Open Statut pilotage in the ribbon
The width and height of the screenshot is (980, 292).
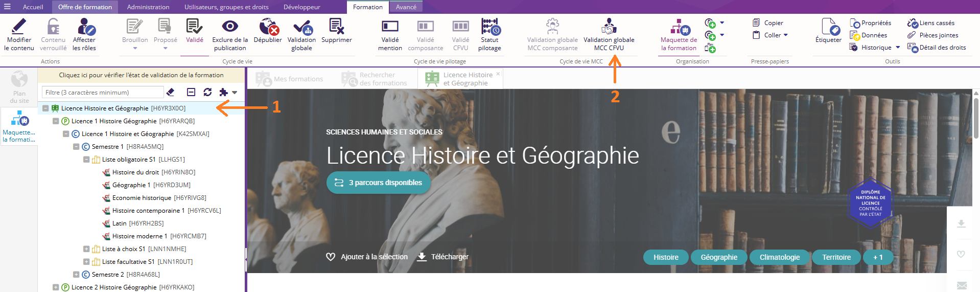point(489,26)
